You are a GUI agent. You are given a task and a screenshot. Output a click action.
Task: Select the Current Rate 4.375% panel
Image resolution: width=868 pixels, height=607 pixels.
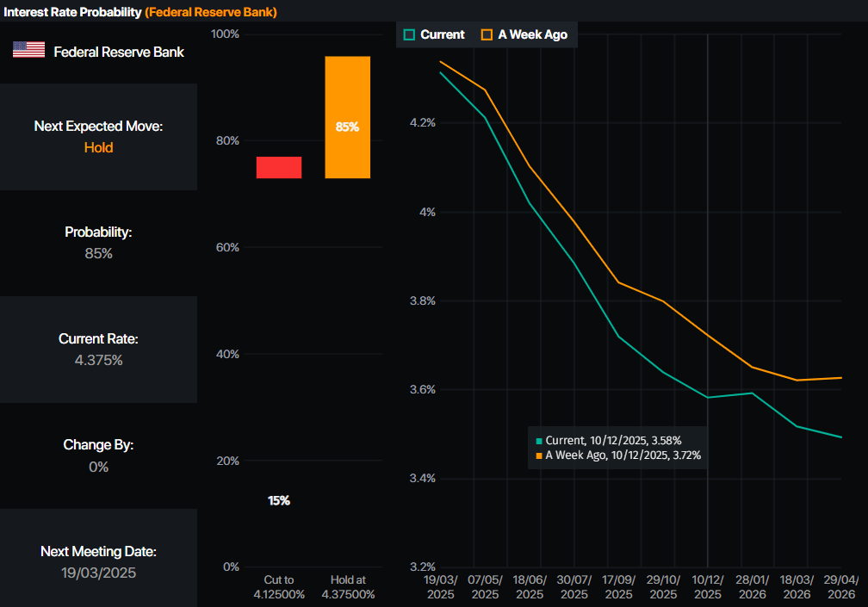(98, 350)
